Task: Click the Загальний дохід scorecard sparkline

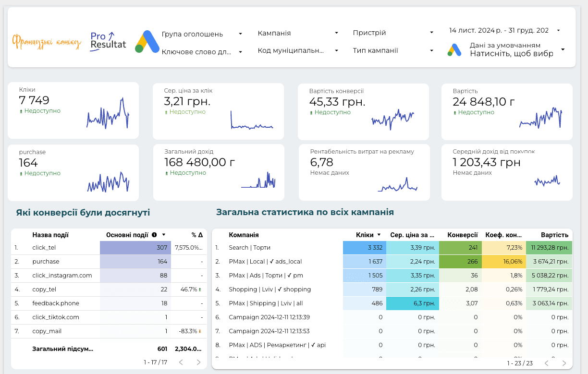Action: point(258,180)
